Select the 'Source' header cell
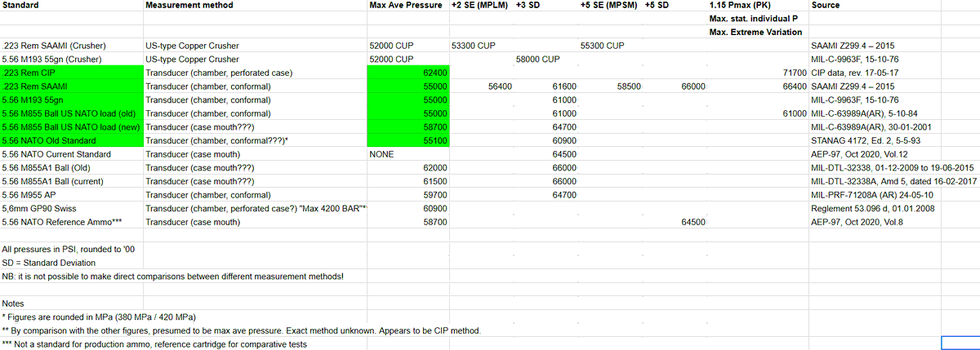This screenshot has height=350, width=980. tap(893, 5)
